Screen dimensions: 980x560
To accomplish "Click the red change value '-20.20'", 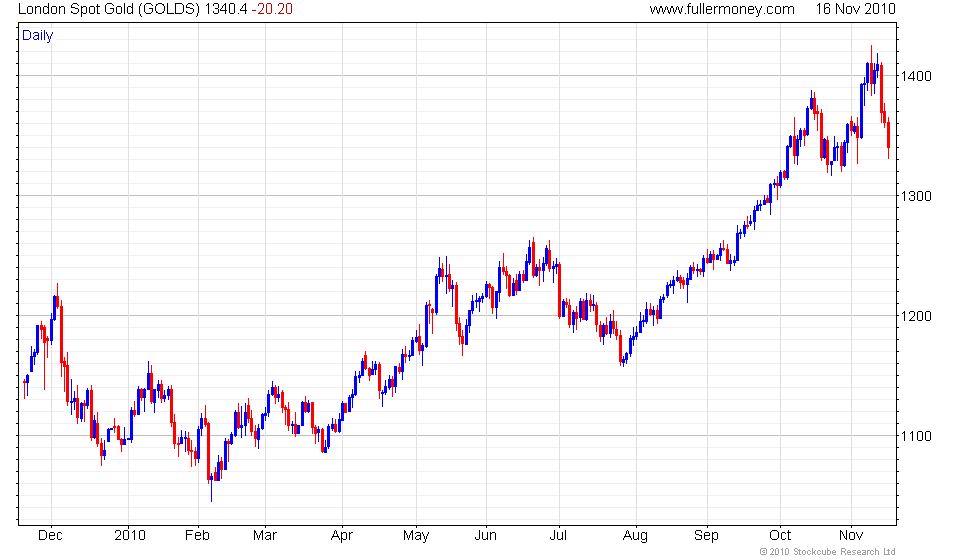I will (x=272, y=9).
